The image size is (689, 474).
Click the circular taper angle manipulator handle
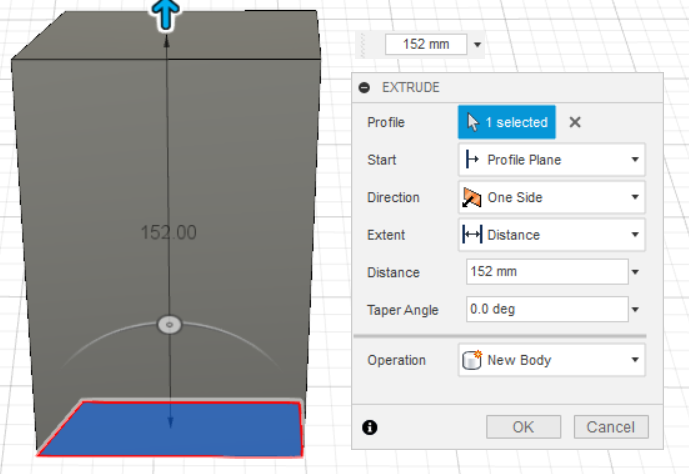[169, 325]
